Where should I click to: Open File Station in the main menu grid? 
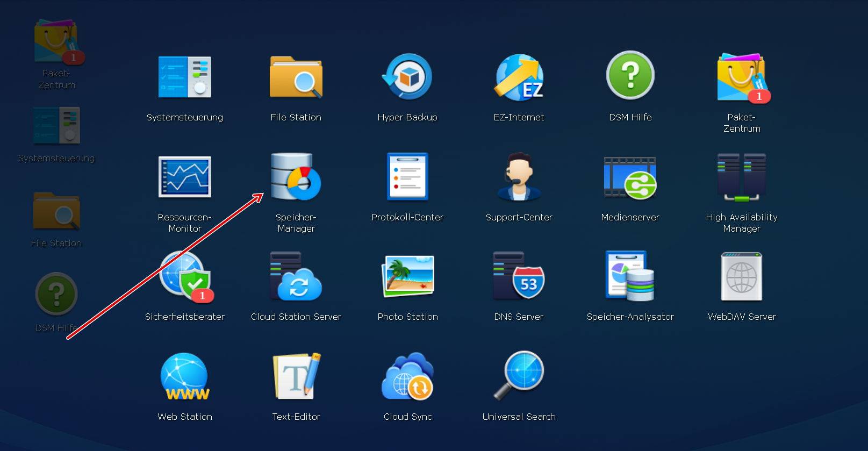click(x=296, y=77)
